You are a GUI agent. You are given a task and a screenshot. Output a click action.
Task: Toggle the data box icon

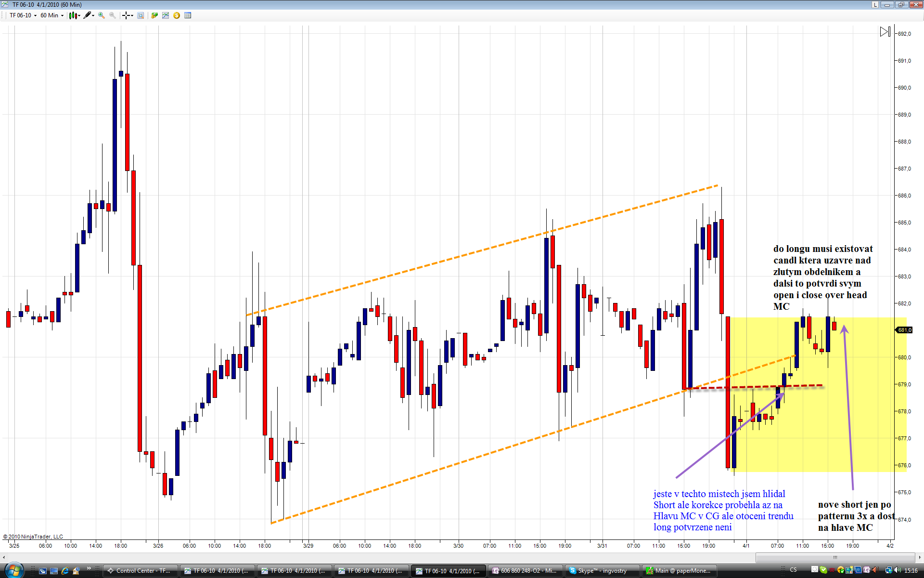tap(141, 15)
